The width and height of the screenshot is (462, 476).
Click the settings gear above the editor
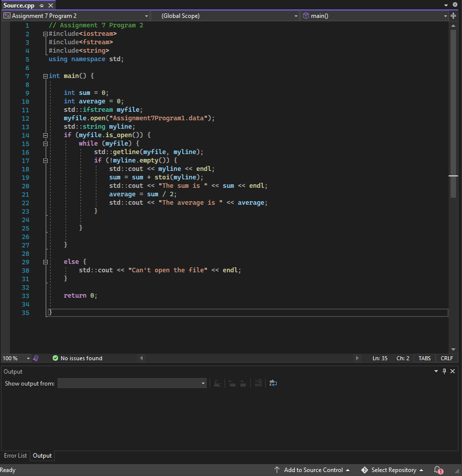pyautogui.click(x=455, y=4)
